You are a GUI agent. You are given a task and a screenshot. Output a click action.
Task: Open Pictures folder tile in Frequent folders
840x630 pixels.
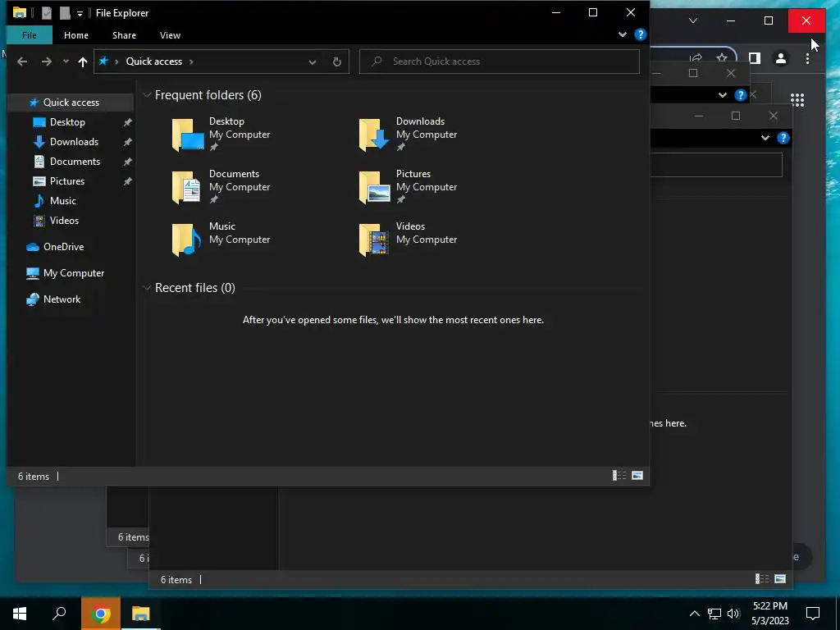[408, 186]
